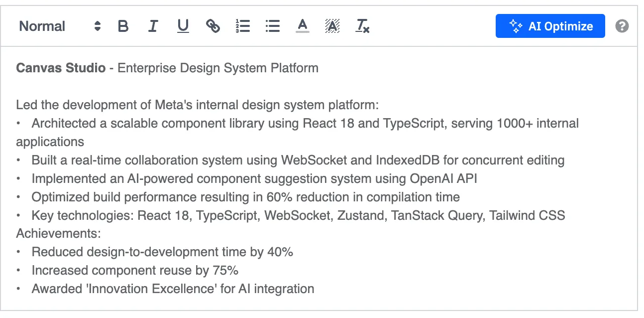Open the background highlight color picker

point(332,26)
